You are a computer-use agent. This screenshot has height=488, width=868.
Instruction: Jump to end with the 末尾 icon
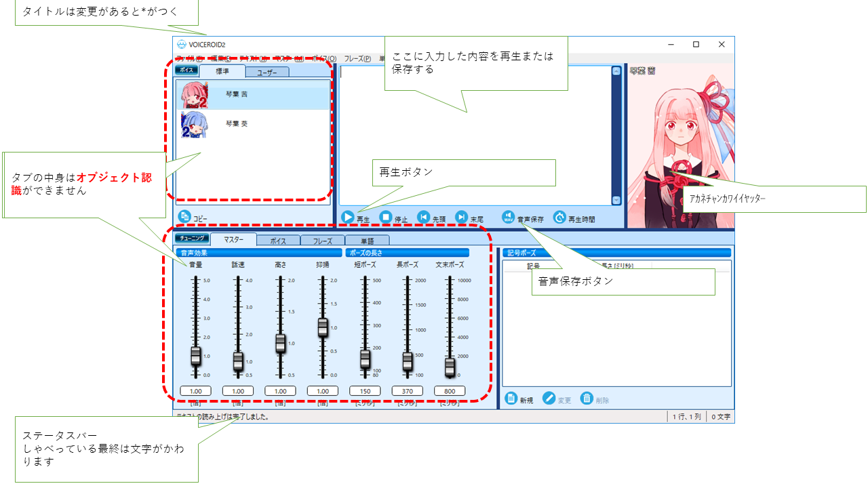point(461,218)
